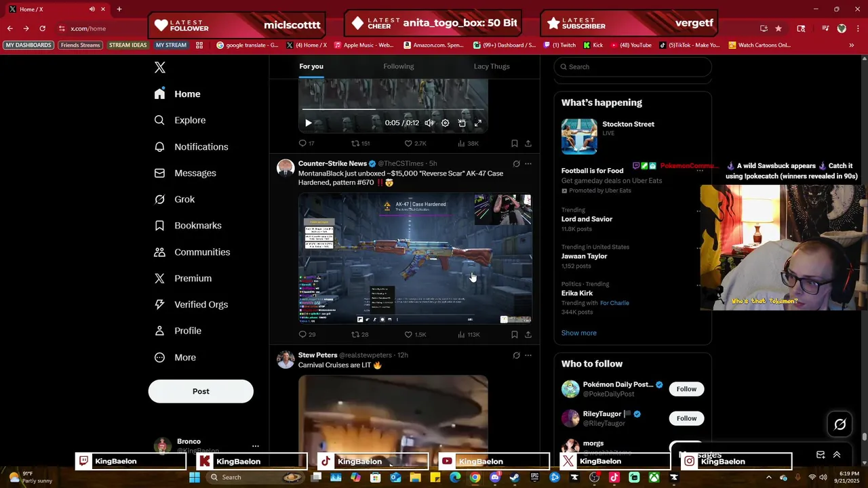
Task: Show hidden bookmarks overflow chevron
Action: [x=852, y=45]
